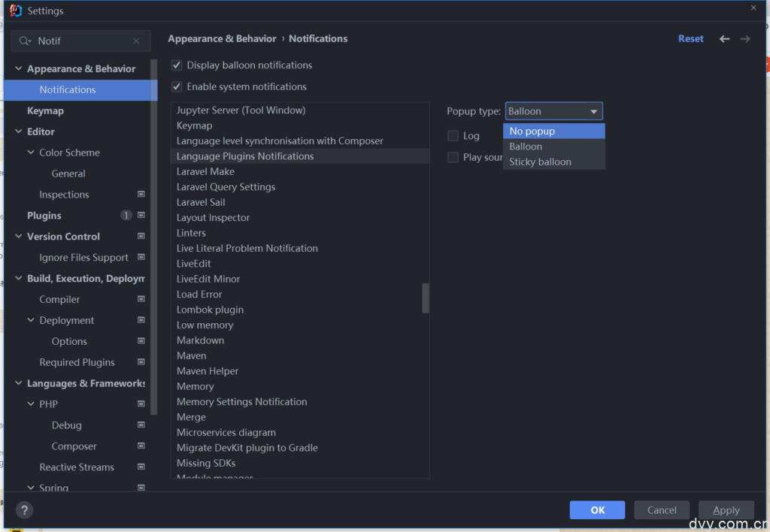The width and height of the screenshot is (770, 532).
Task: Collapse the Appearance & Behavior tree node
Action: (19, 68)
